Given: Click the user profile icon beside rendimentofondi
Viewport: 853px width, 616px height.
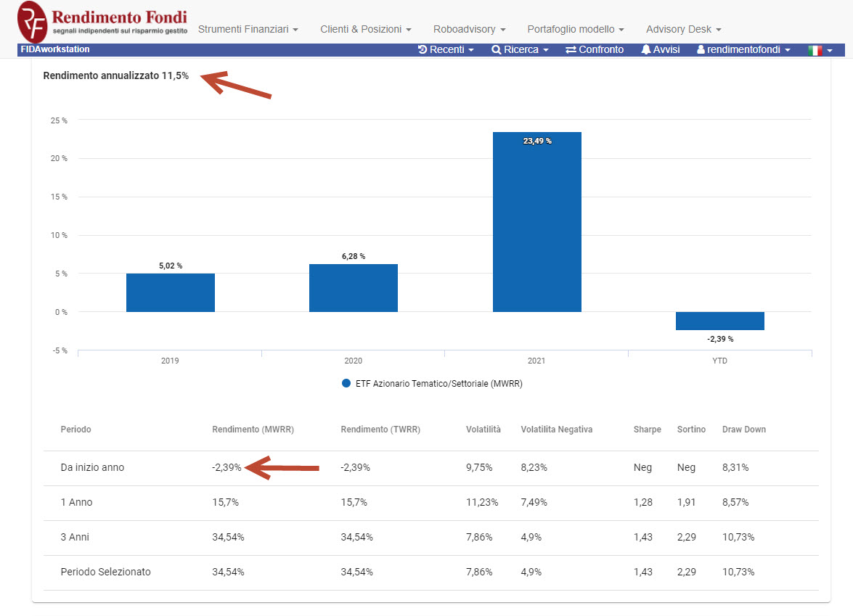Looking at the screenshot, I should pos(701,50).
